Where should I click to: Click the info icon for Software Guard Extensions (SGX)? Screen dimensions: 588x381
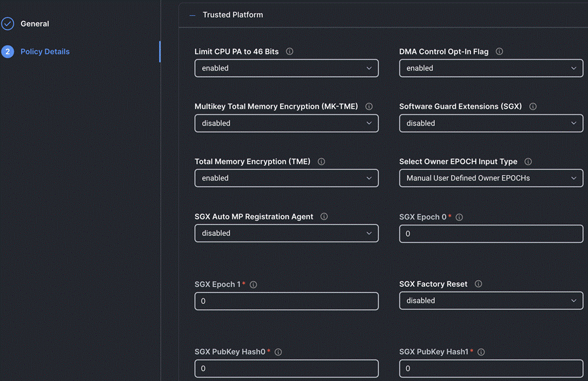pyautogui.click(x=533, y=107)
